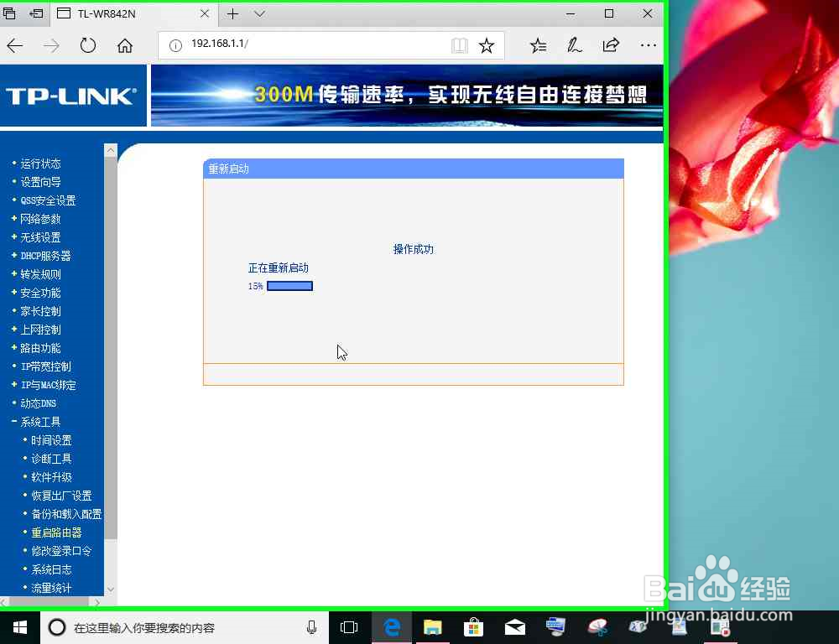Viewport: 839px width, 644px height.
Task: Click the Make a Web Note ink icon
Action: coord(574,45)
